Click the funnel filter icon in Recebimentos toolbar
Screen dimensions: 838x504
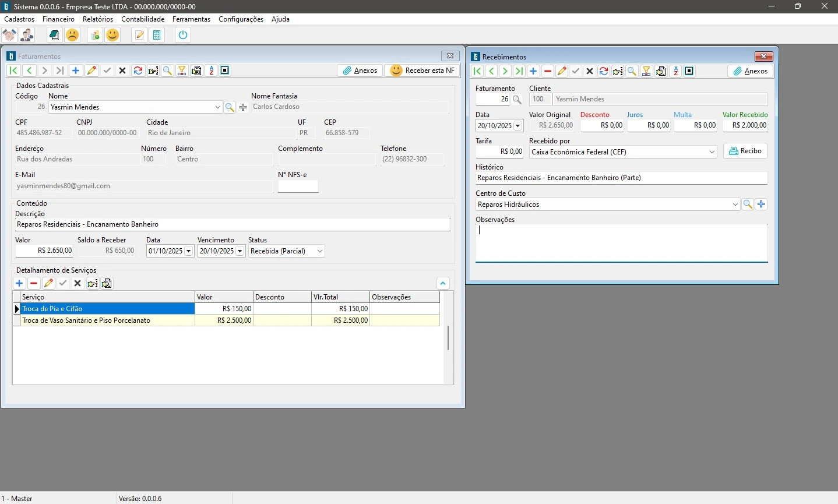646,71
